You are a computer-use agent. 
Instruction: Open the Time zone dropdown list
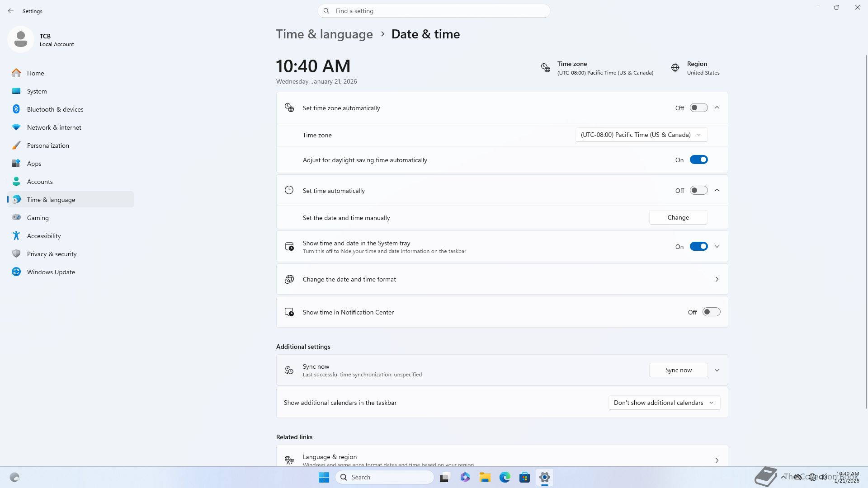tap(641, 135)
